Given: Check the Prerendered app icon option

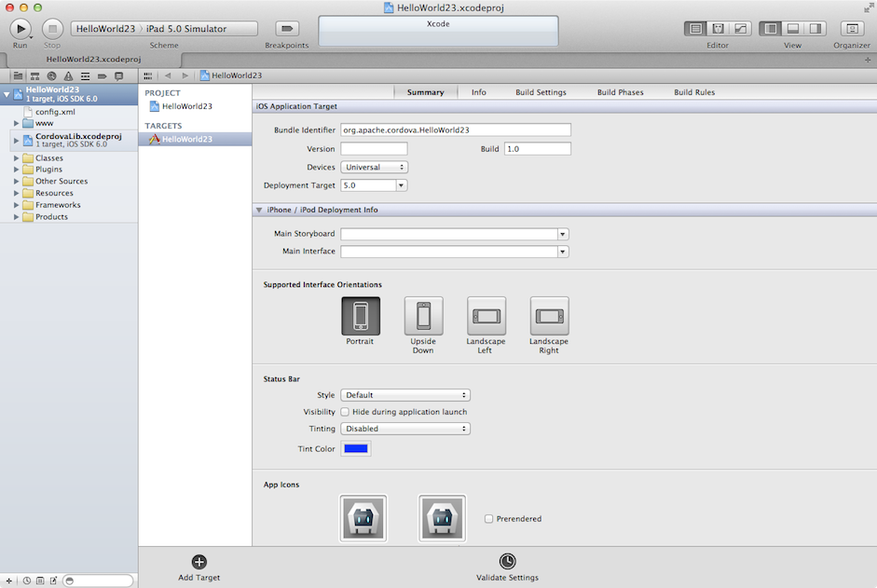Looking at the screenshot, I should point(489,519).
